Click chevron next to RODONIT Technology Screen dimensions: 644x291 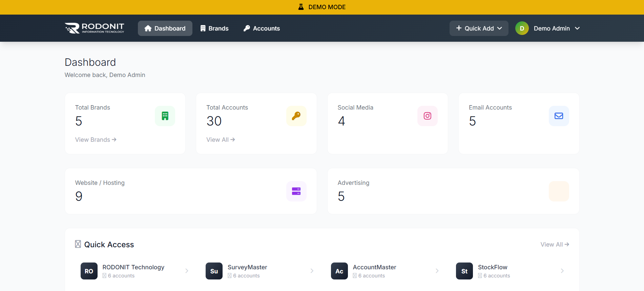point(187,271)
